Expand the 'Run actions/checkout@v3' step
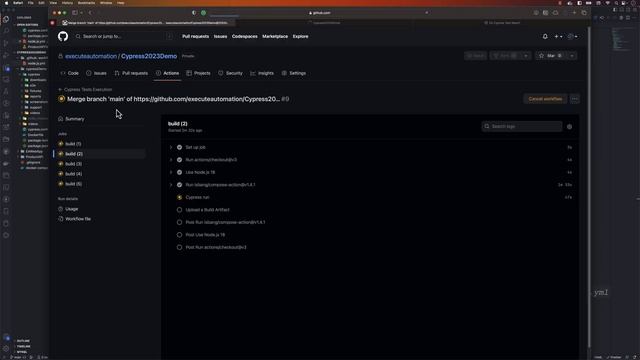This screenshot has height=360, width=640. [371, 160]
